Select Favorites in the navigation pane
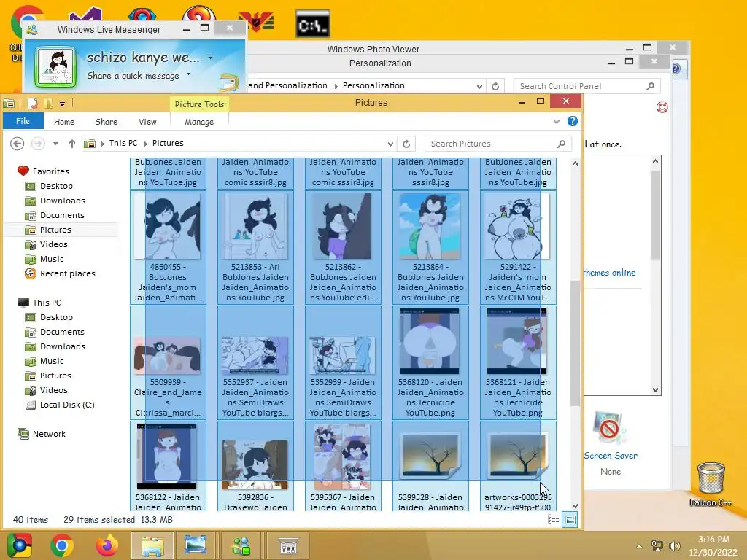 [50, 171]
